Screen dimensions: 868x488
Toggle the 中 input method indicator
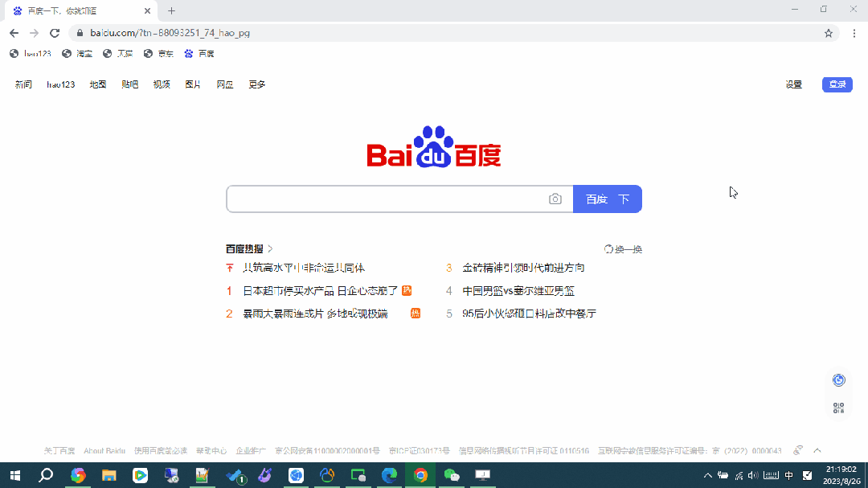click(x=789, y=475)
